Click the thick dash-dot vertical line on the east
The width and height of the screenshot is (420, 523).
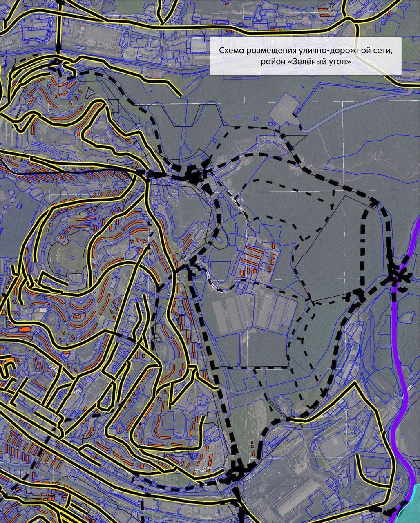tap(362, 245)
